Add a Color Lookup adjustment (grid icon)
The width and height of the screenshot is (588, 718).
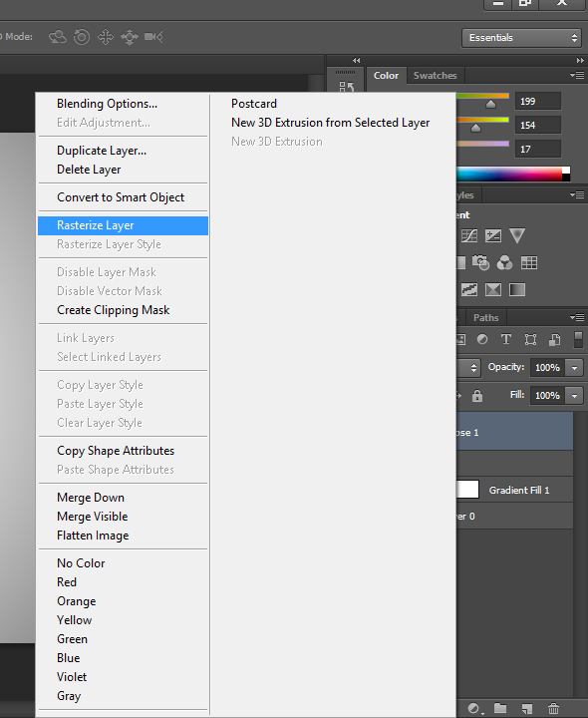pos(529,263)
